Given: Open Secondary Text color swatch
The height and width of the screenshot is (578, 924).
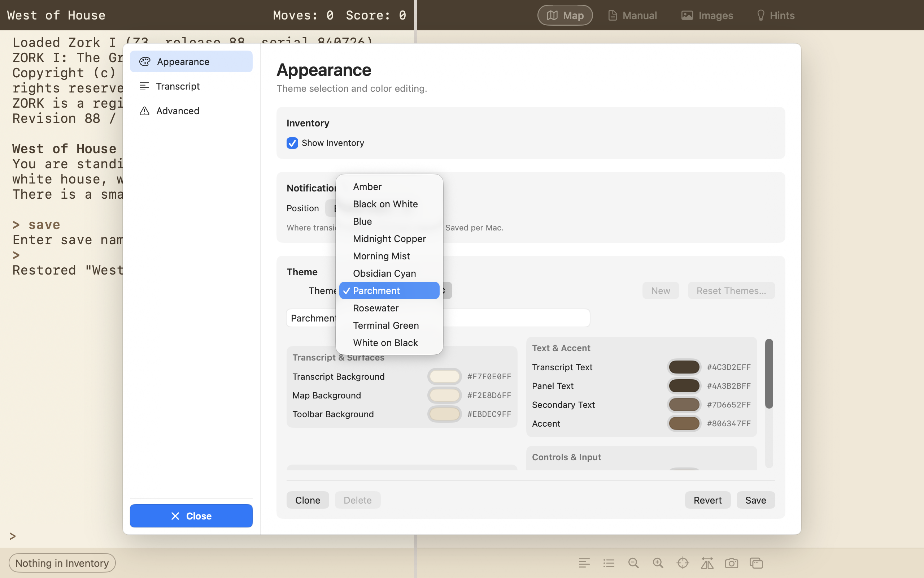Looking at the screenshot, I should (684, 405).
